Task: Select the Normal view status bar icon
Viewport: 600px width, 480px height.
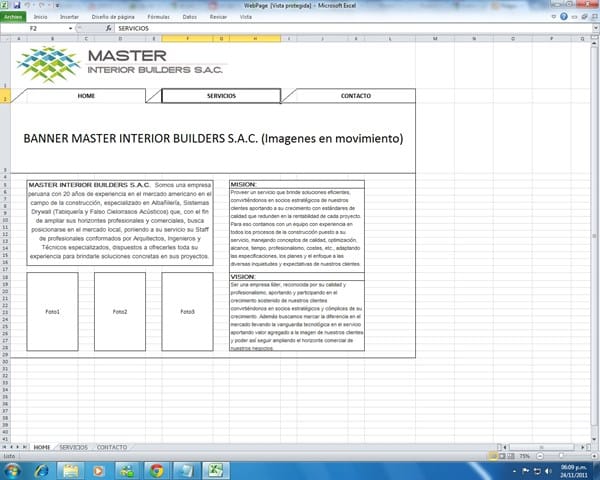Action: (492, 456)
